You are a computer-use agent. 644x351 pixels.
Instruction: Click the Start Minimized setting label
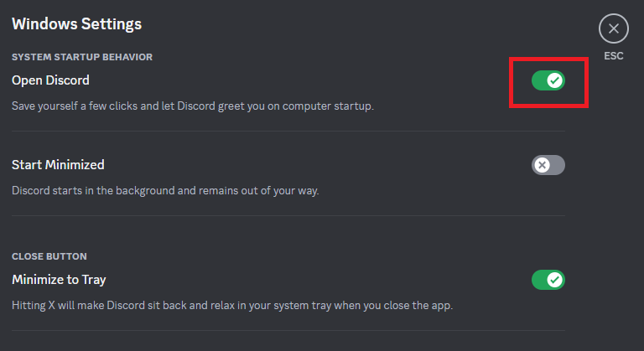point(58,165)
